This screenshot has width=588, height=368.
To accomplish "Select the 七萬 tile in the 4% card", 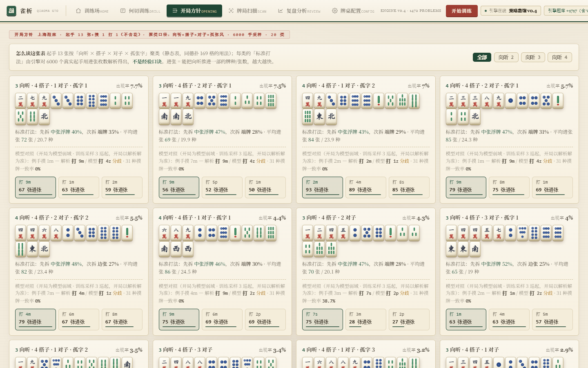I will pyautogui.click(x=499, y=233).
